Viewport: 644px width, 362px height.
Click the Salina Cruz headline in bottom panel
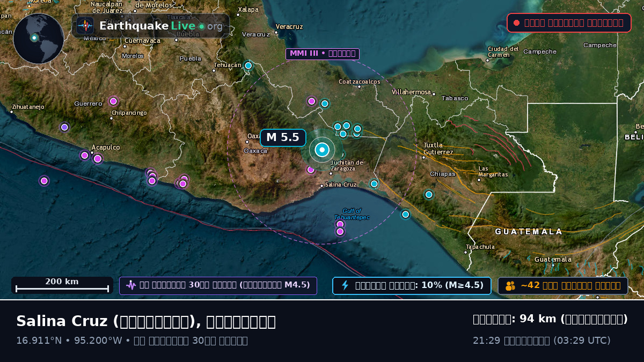tap(146, 321)
